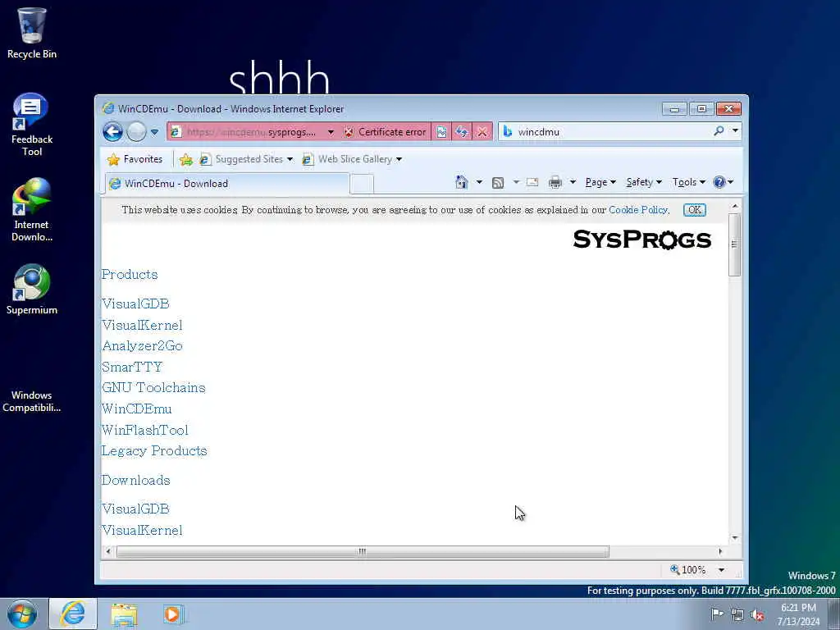
Task: Open the SmarTTY link
Action: [x=132, y=367]
